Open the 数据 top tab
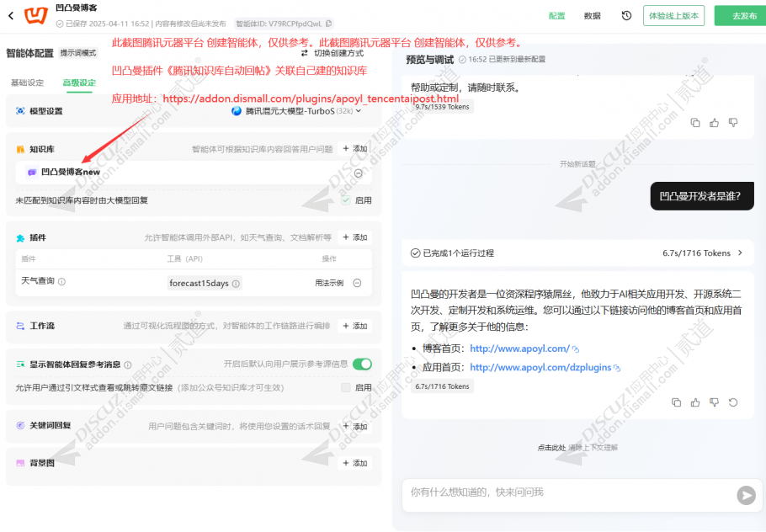 (592, 16)
